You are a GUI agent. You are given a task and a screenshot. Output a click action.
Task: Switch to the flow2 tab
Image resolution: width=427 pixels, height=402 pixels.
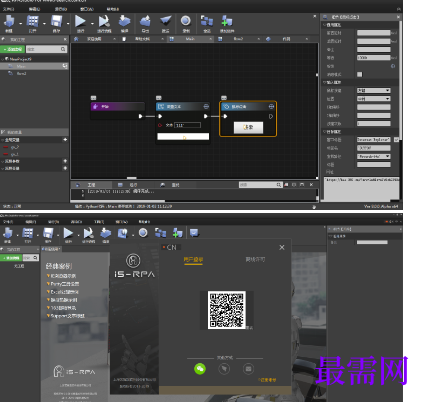[x=238, y=39]
